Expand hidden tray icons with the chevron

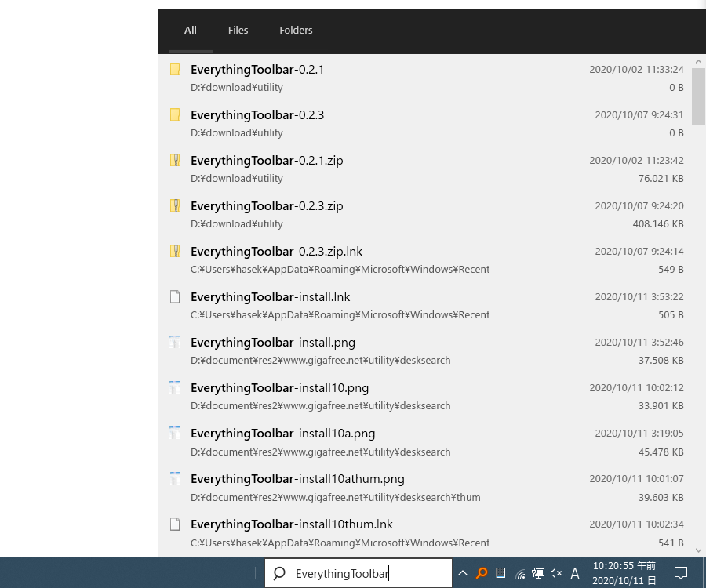click(462, 573)
